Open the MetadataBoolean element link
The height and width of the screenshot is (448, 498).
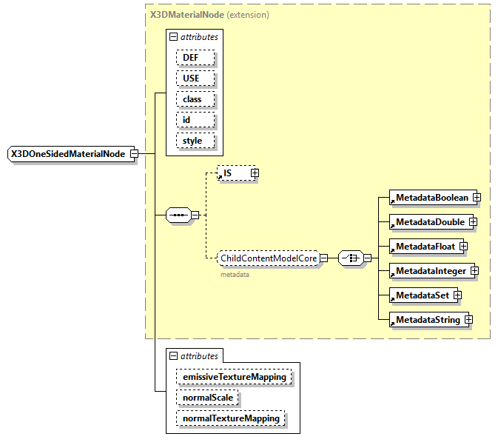432,197
